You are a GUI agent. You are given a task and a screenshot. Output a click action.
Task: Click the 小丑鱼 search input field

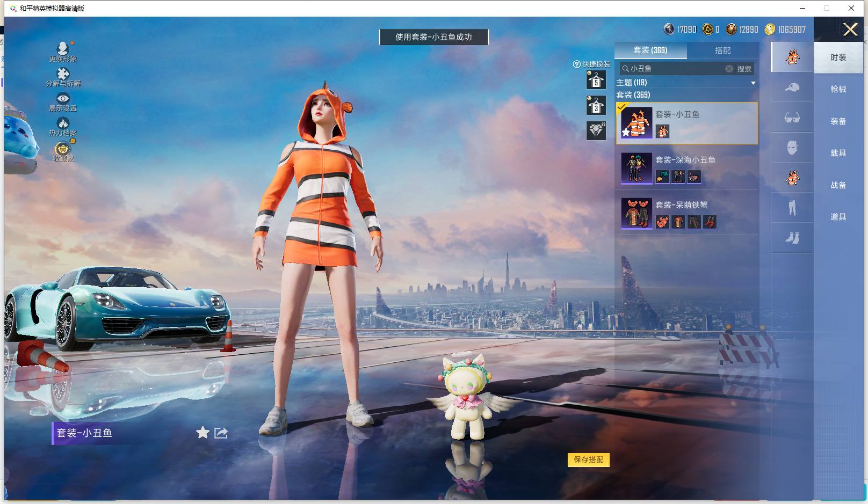[x=676, y=68]
